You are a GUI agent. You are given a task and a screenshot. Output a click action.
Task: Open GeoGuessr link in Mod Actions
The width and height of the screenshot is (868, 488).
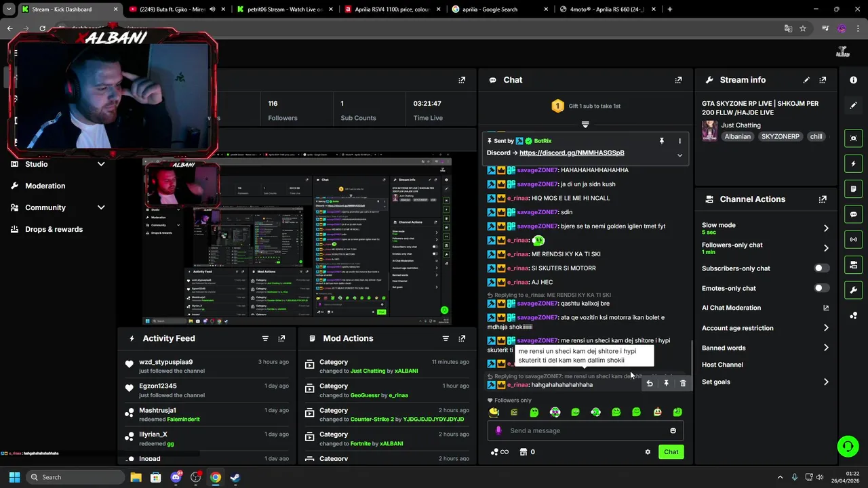[368, 395]
